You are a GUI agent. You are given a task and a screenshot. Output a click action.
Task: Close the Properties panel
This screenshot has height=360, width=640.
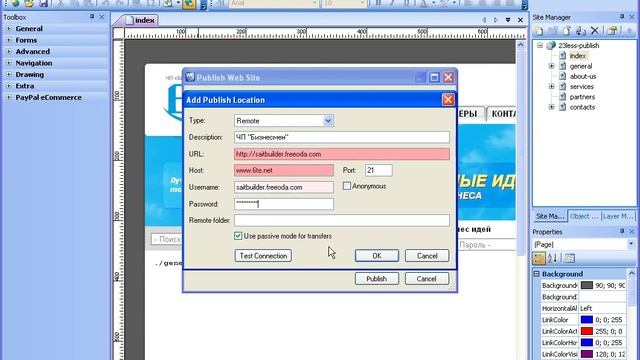pyautogui.click(x=632, y=231)
